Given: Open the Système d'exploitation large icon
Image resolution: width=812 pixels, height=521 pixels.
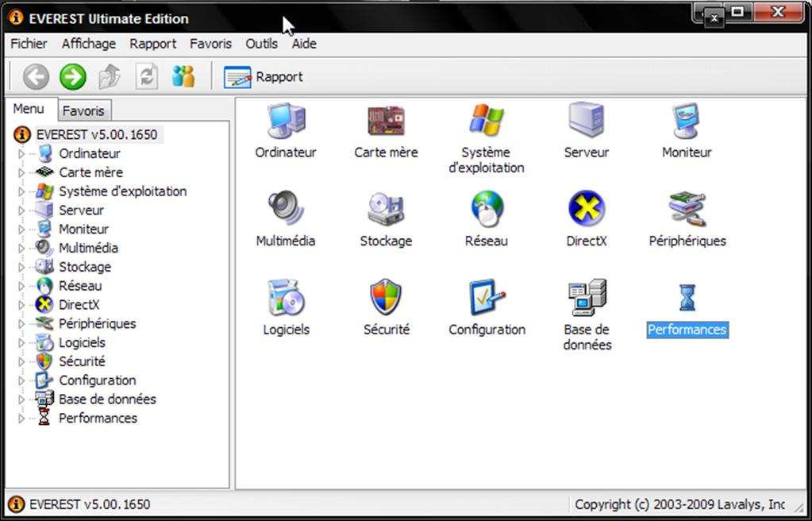Looking at the screenshot, I should tap(487, 121).
